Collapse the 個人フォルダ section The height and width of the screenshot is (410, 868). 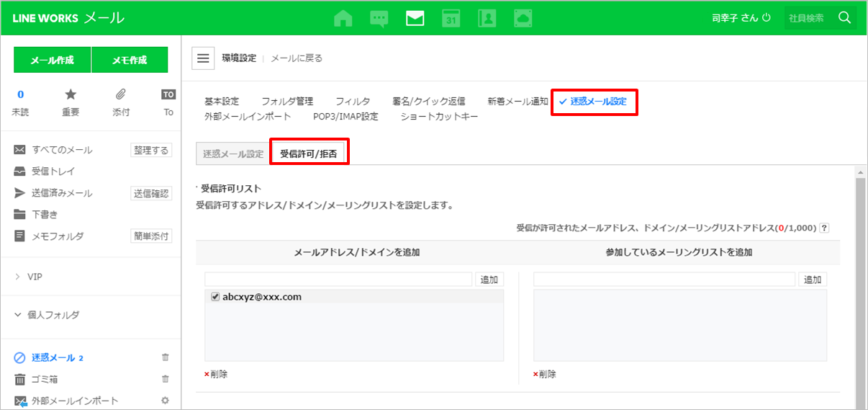coord(18,315)
